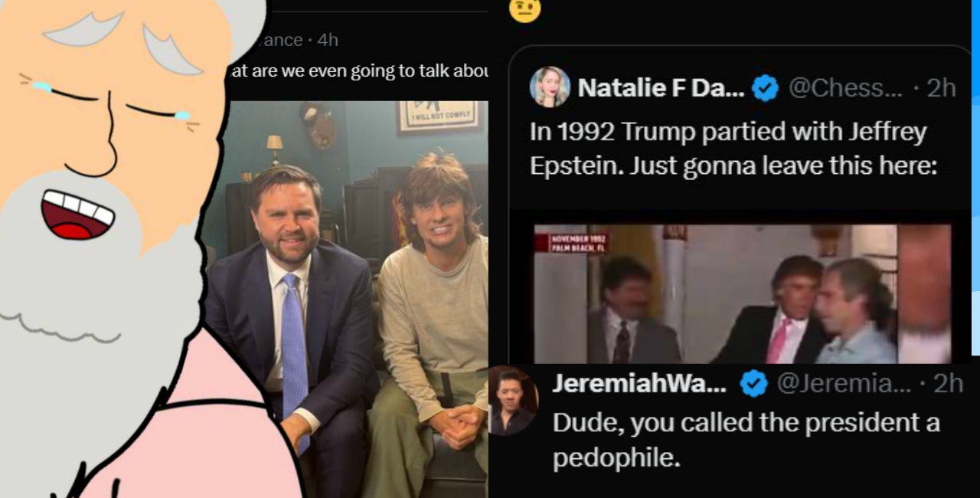
Task: Click the 2h timestamp on Natalie's tweet
Action: point(942,87)
